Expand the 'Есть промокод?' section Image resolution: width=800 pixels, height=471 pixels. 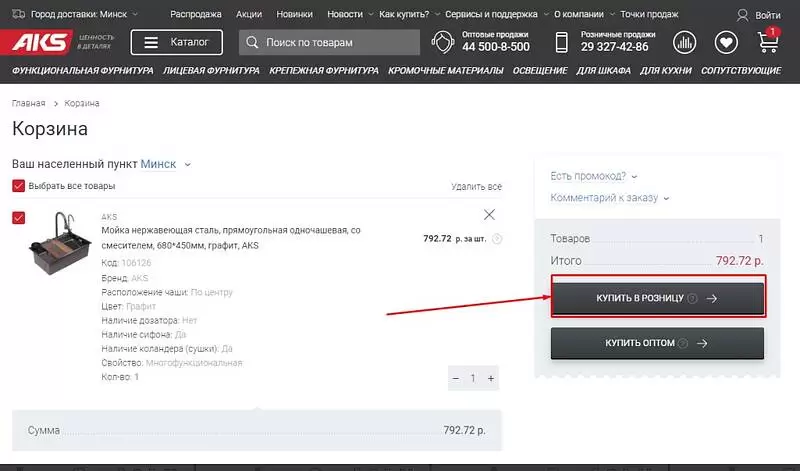593,176
